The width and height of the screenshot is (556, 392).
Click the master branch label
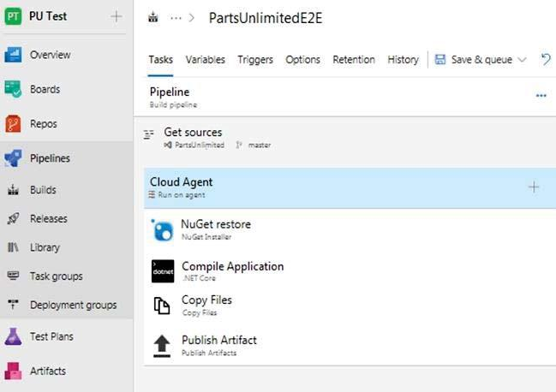click(x=260, y=146)
